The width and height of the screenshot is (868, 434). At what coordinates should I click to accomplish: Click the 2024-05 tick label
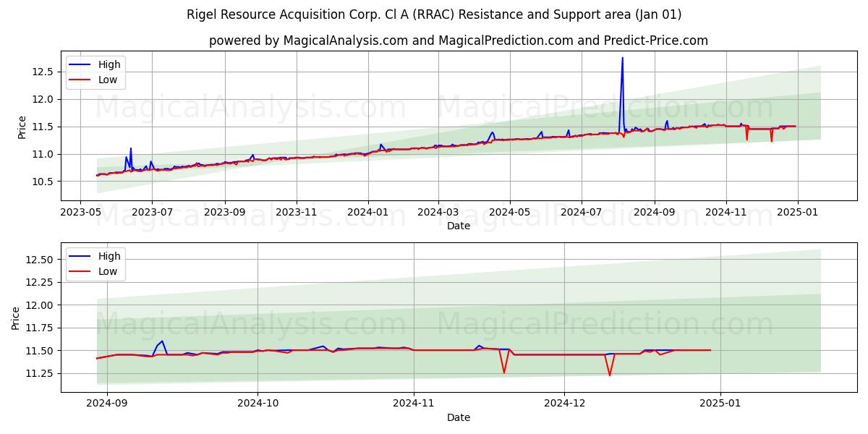pyautogui.click(x=510, y=212)
